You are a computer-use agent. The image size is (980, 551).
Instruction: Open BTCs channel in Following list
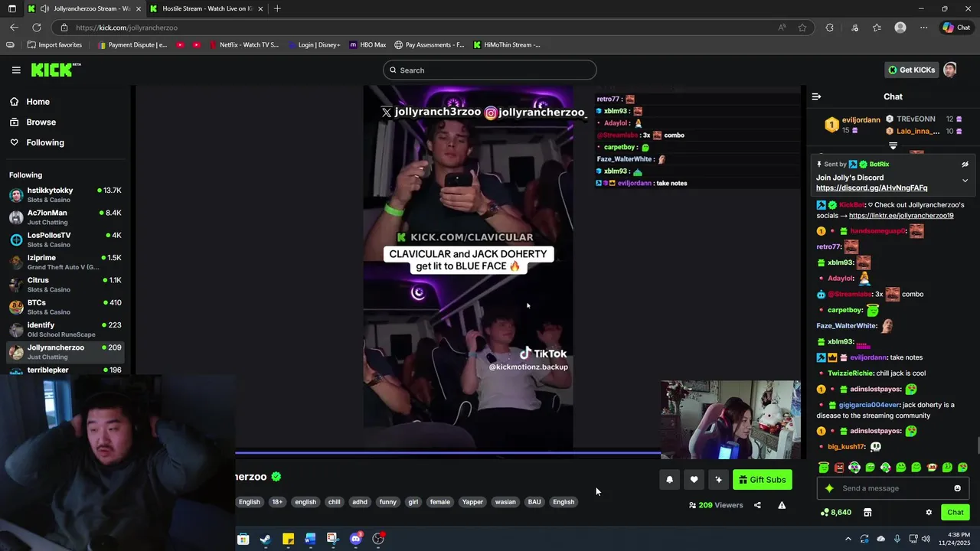(66, 307)
